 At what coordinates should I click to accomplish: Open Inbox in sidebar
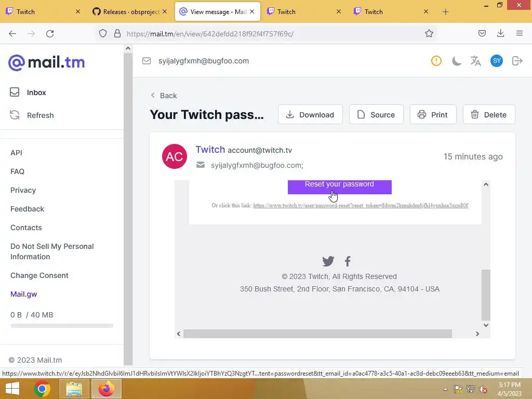(x=28, y=92)
